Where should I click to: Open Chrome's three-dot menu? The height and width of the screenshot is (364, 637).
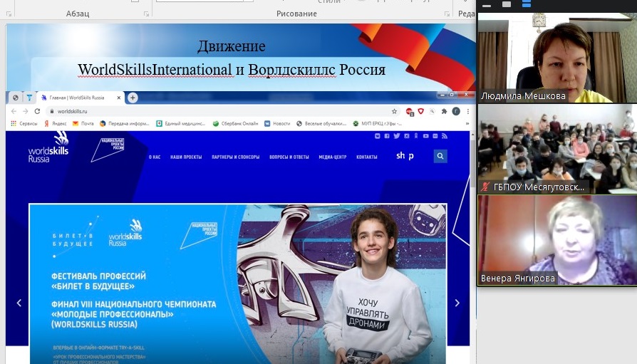point(465,111)
